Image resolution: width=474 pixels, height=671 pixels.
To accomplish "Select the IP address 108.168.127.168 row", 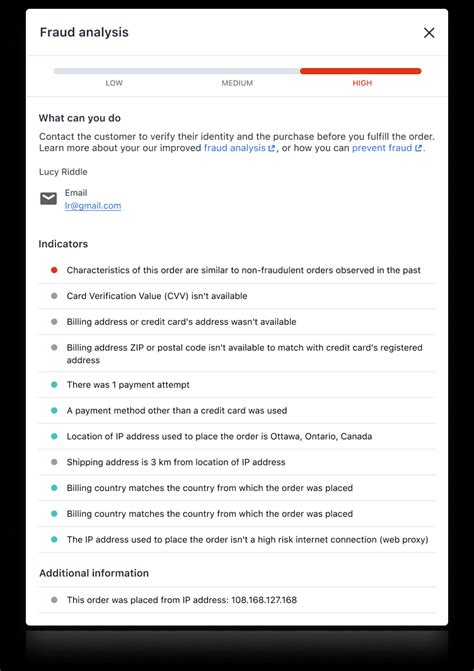I will click(237, 600).
